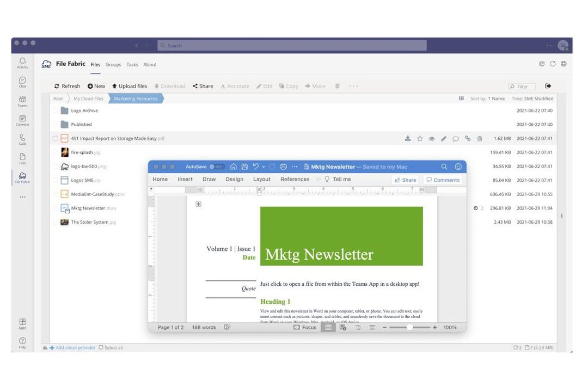The image size is (588, 392).
Task: Click the toolbar trash delete icon
Action: [338, 86]
